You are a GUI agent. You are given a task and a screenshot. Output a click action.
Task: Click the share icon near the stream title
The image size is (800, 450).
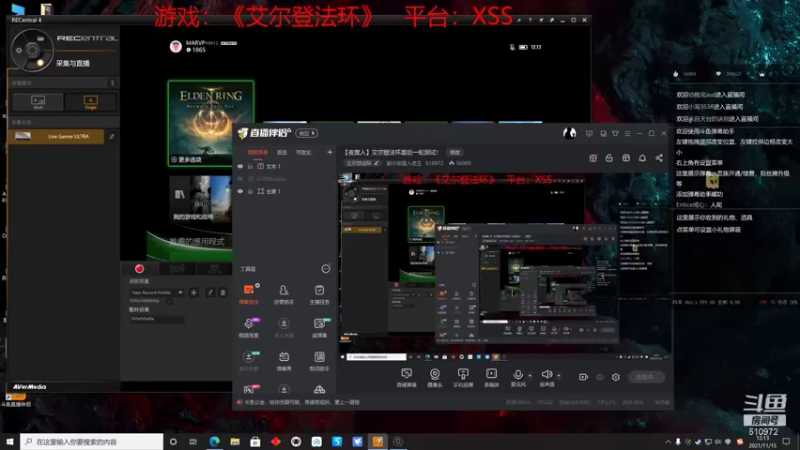[x=659, y=158]
